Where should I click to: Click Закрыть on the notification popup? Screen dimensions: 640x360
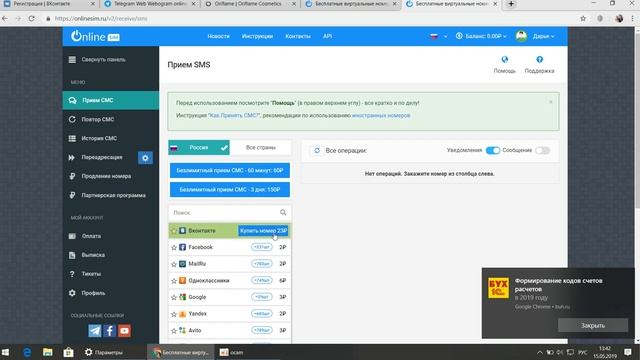[593, 326]
